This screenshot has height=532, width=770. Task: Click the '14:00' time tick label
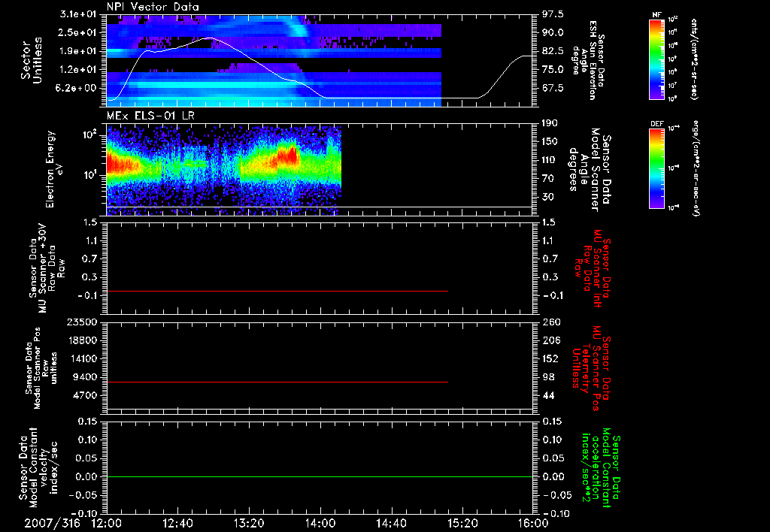click(x=320, y=524)
